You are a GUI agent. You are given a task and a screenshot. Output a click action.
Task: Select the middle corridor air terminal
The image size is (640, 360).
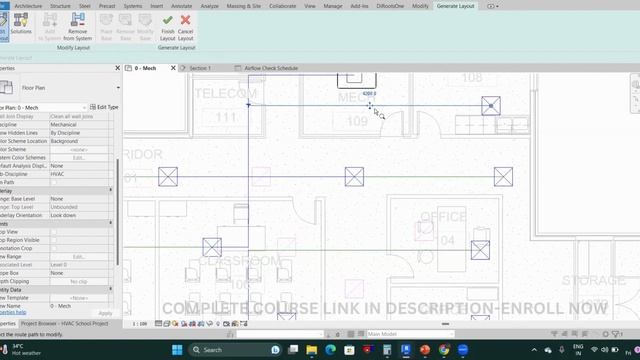[x=354, y=177]
